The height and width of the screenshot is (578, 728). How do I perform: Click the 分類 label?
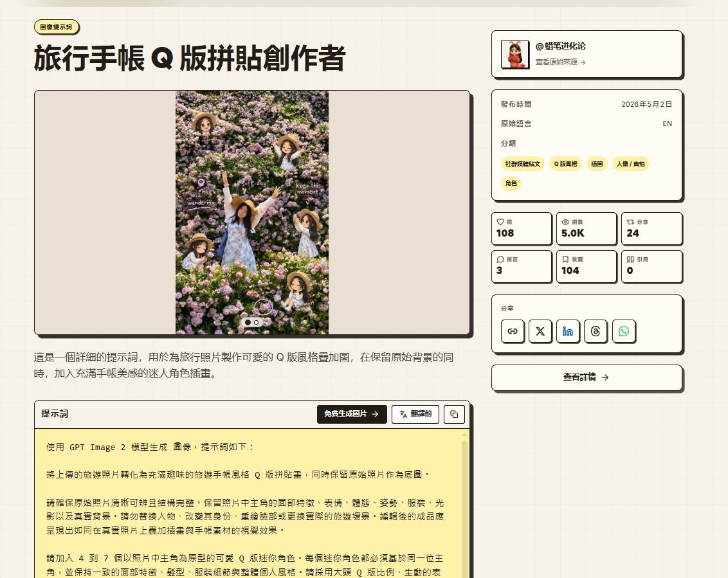tap(508, 143)
